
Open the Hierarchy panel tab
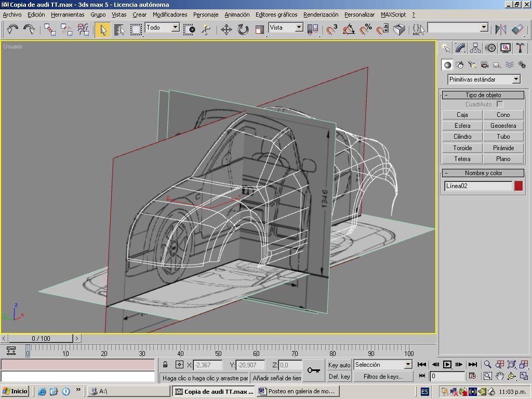click(x=475, y=48)
